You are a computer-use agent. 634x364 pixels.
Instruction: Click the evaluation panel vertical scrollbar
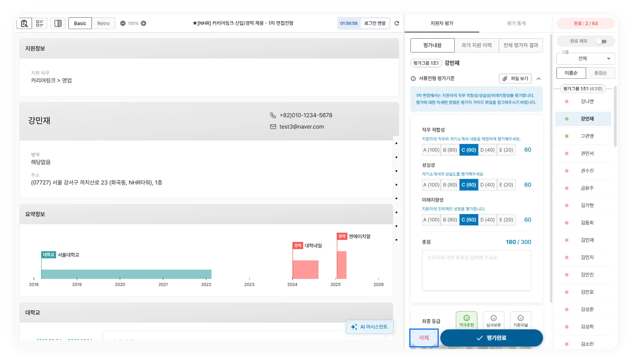pos(551,168)
